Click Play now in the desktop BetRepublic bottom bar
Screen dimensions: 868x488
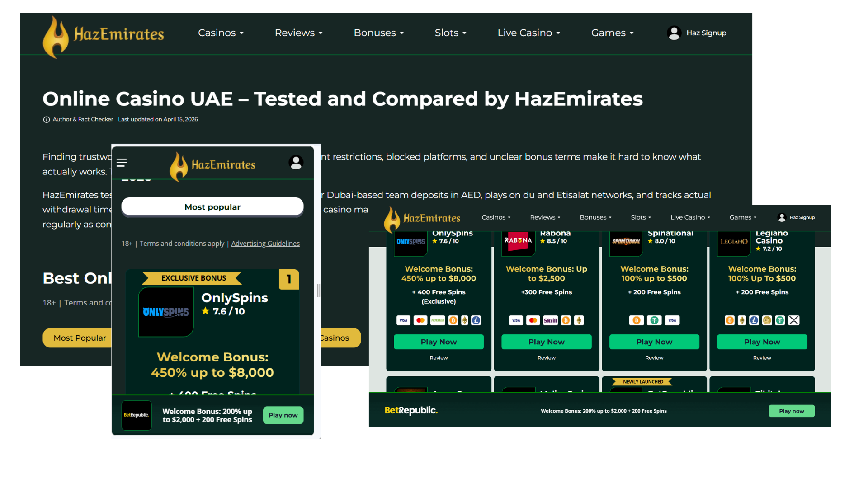[792, 411]
